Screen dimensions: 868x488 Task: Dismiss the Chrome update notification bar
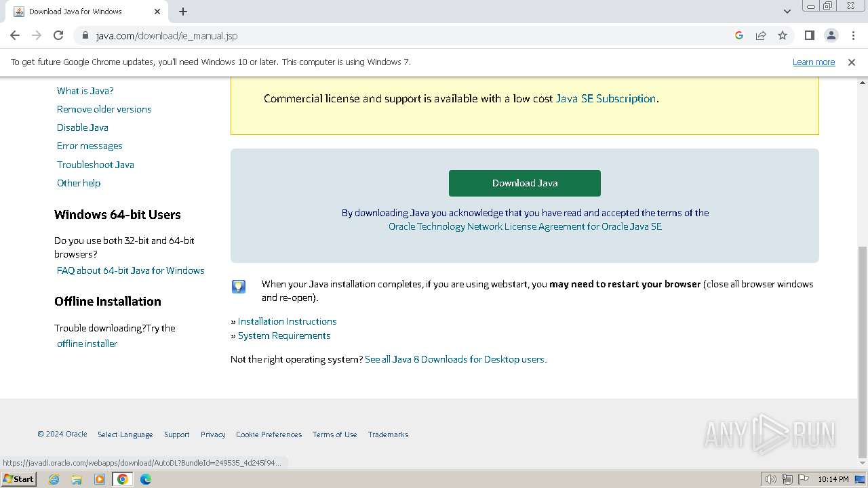[852, 62]
